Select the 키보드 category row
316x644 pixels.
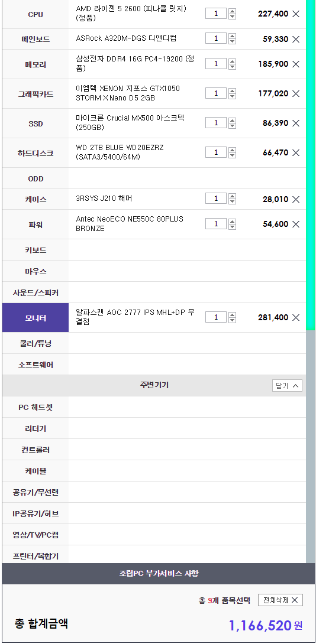154,250
